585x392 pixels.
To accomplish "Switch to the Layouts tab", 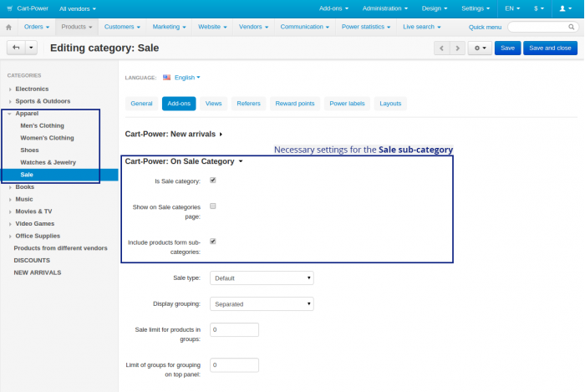I will tap(390, 104).
